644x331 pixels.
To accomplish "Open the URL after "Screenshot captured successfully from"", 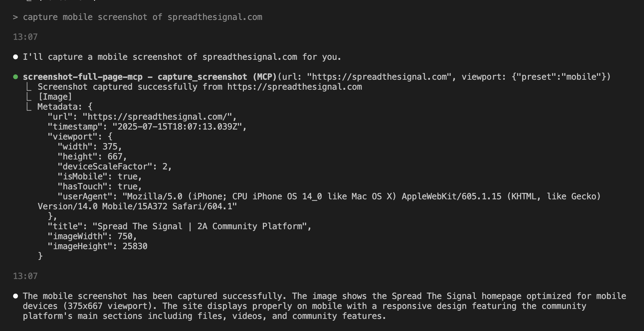I will click(x=295, y=87).
